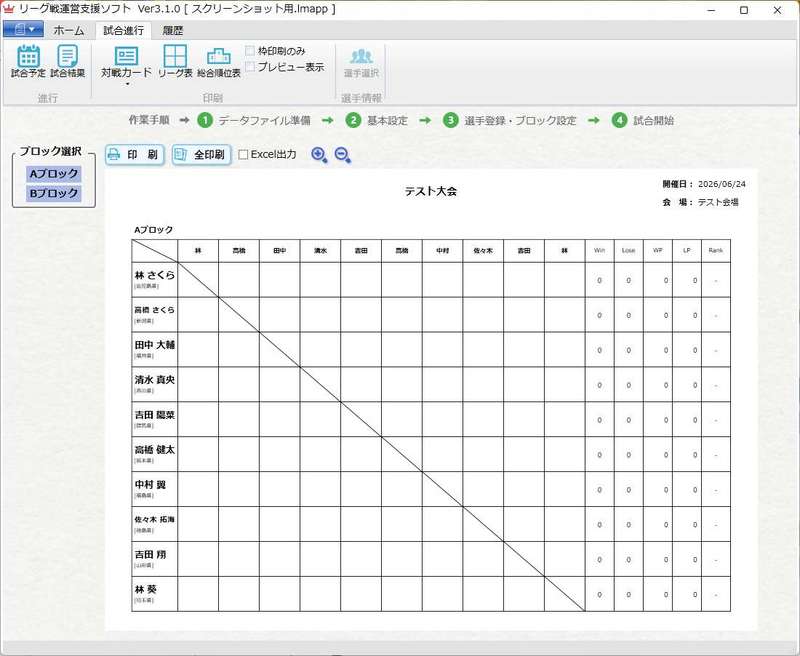This screenshot has width=800, height=656.
Task: Click step 3 選手登録・ブロック設定
Action: tap(509, 120)
